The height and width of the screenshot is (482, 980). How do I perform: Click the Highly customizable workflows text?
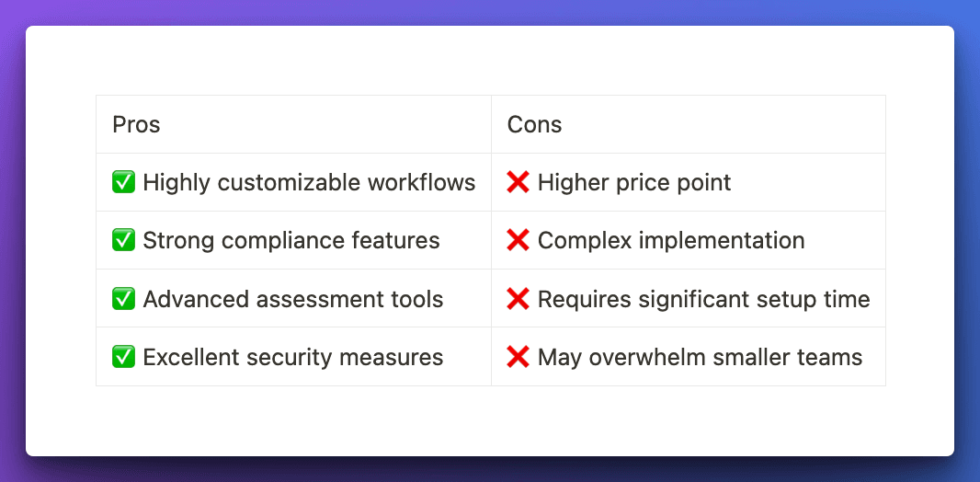[309, 182]
